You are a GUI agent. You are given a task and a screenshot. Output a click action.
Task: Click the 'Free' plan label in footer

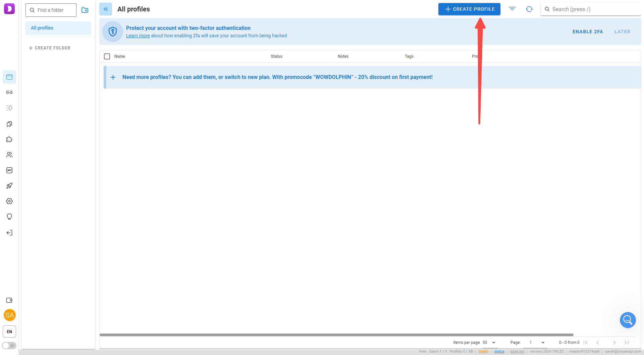point(423,352)
